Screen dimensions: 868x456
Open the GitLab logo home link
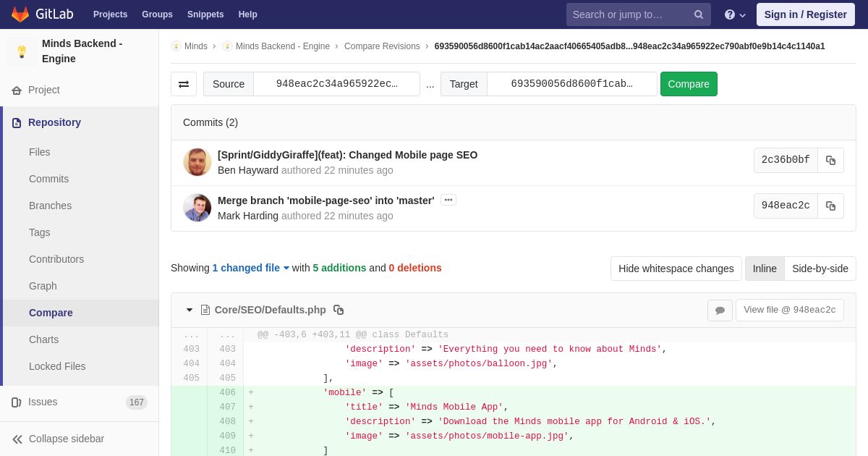(41, 14)
